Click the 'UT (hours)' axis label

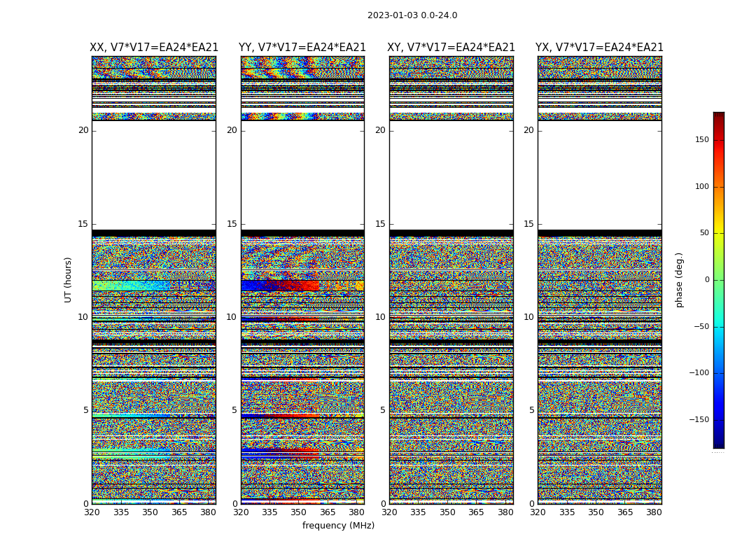coord(68,280)
